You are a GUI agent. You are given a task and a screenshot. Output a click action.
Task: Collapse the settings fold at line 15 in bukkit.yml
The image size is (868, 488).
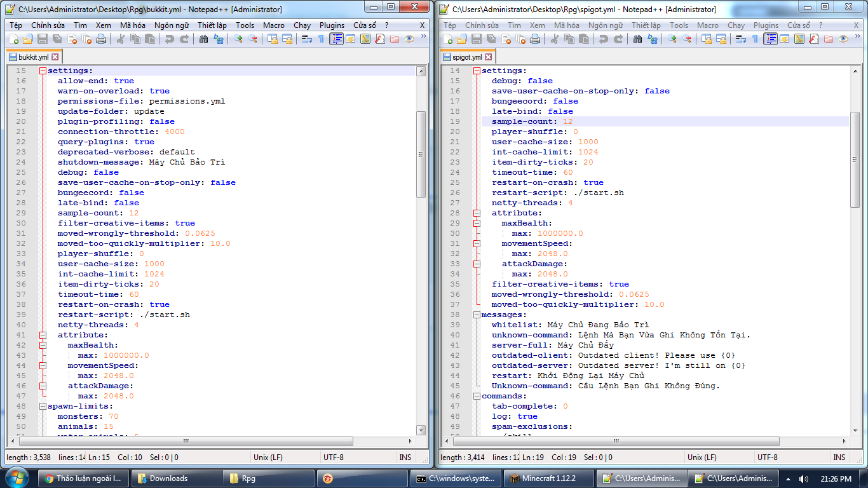click(x=43, y=71)
